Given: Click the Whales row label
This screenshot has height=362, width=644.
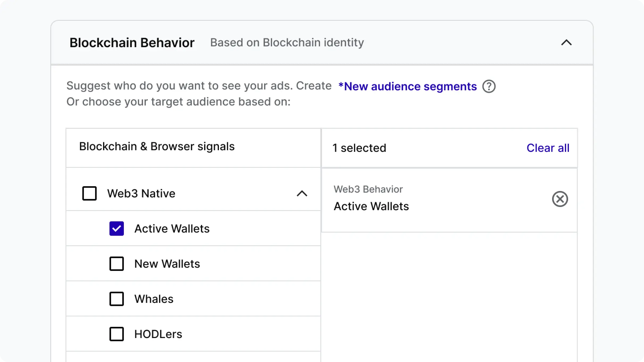Looking at the screenshot, I should (154, 299).
